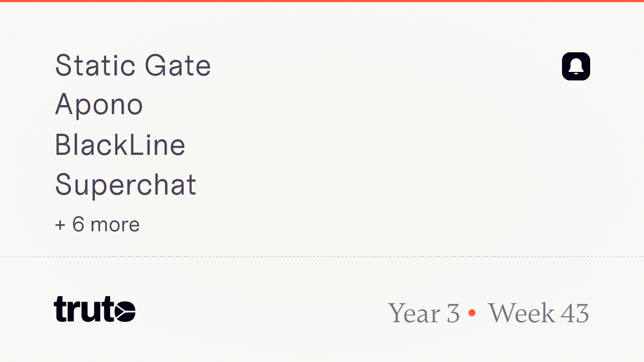
Task: Click the word "more" under Superchat
Action: [x=115, y=225]
